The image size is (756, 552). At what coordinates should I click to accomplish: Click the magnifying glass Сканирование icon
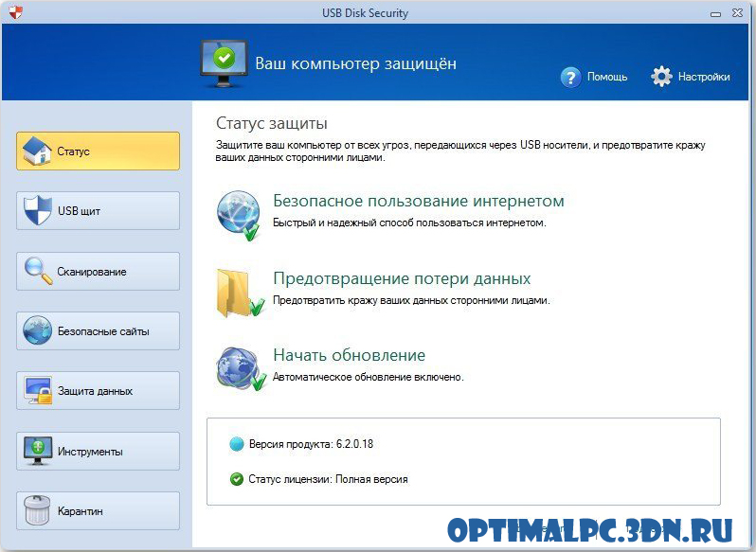(38, 271)
